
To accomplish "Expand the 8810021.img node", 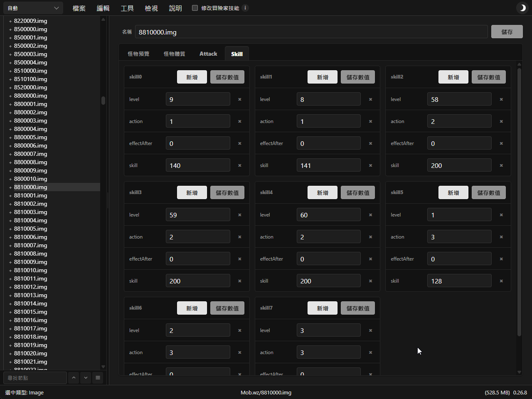I will click(10, 362).
